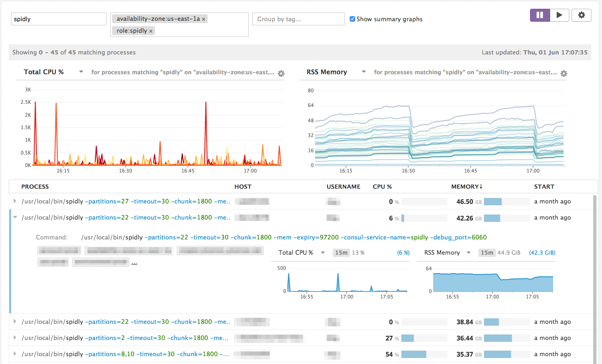Sort processes by START column
The width and height of the screenshot is (602, 364).
pos(544,187)
